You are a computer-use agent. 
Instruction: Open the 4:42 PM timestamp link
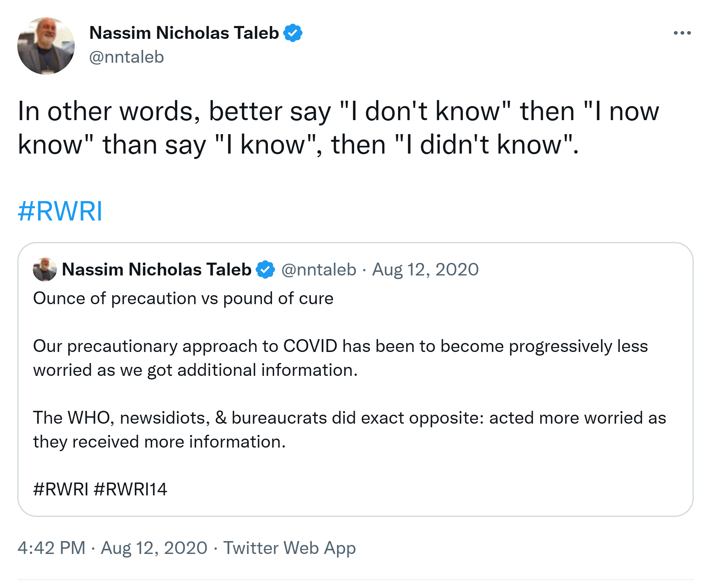51,548
